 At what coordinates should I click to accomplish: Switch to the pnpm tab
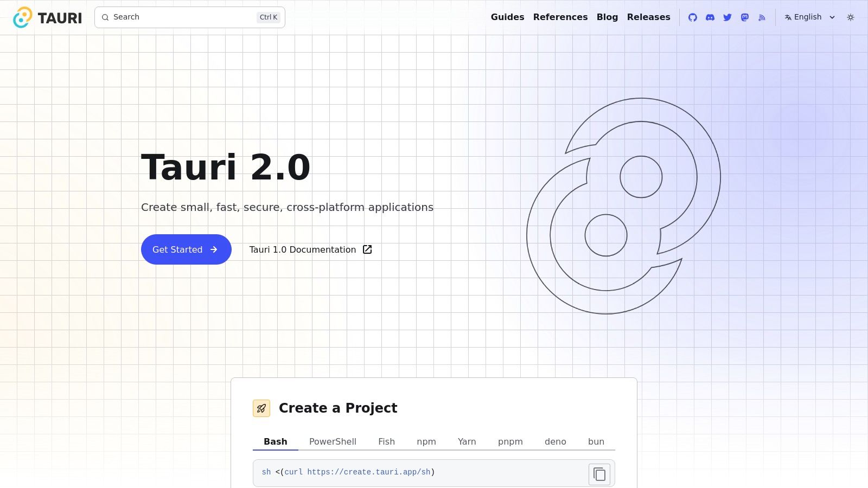tap(510, 441)
